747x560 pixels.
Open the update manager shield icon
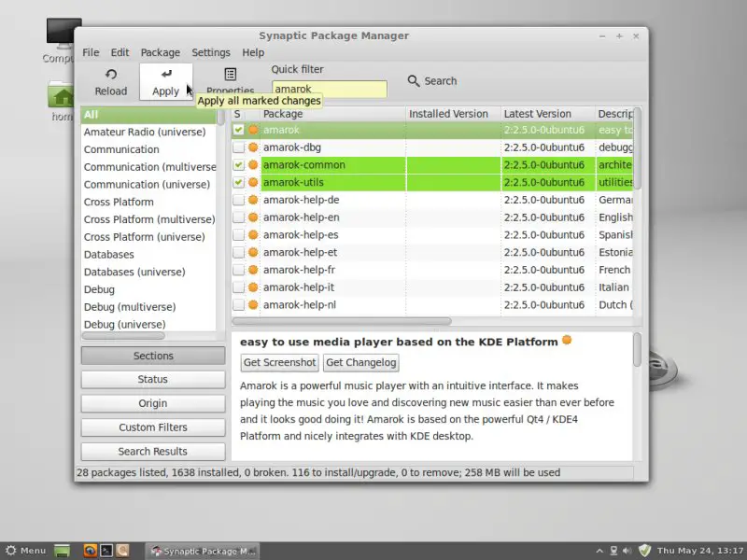[x=644, y=551]
